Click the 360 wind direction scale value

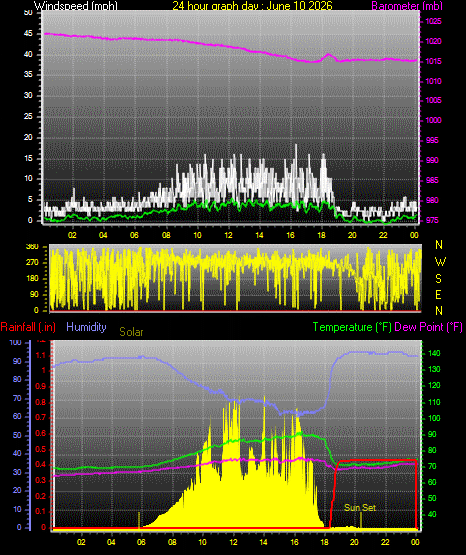point(32,247)
